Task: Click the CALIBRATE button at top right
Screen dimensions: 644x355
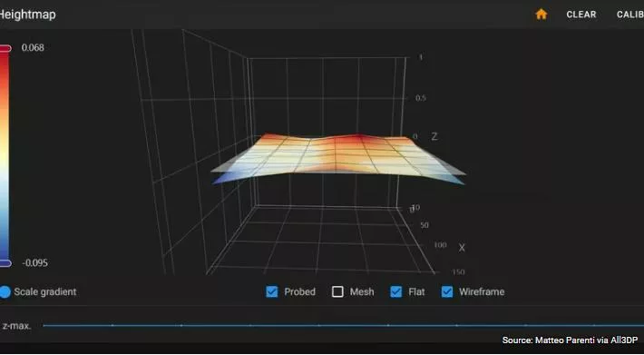Action: coord(630,15)
